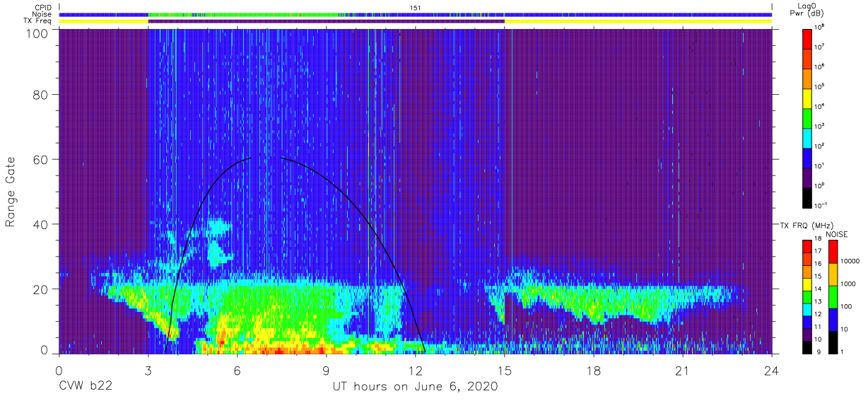Click the 10^4 tick label on power colorbar
The height and width of the screenshot is (401, 868).
(x=821, y=105)
